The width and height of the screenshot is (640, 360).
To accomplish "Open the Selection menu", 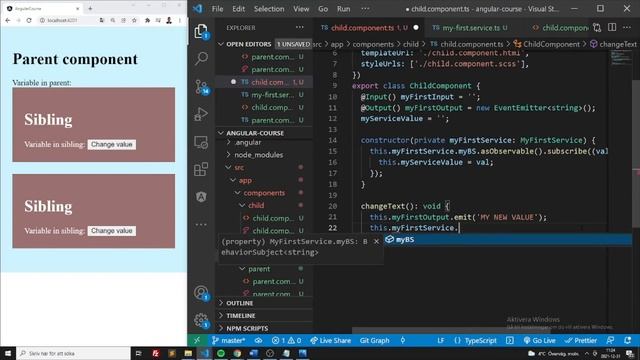I will point(269,9).
